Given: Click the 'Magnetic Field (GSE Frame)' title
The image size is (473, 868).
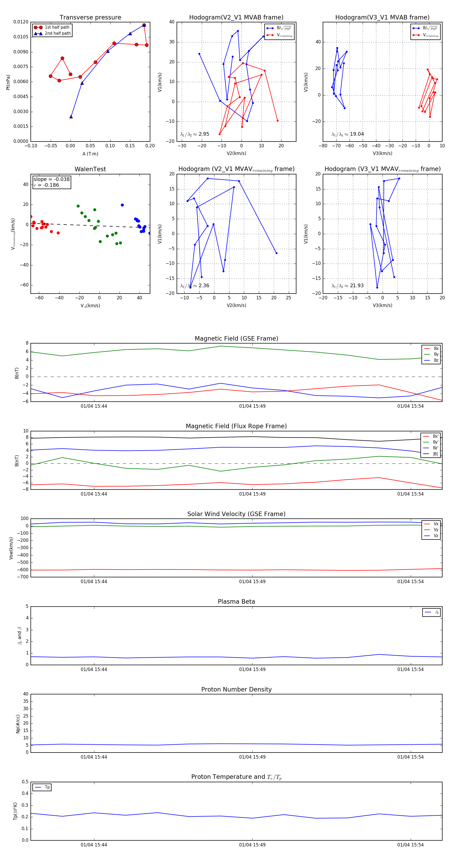Looking at the screenshot, I should pyautogui.click(x=236, y=338).
